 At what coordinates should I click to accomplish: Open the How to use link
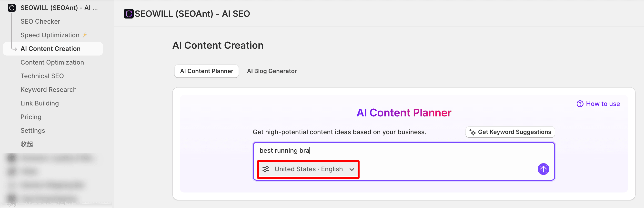coord(603,104)
